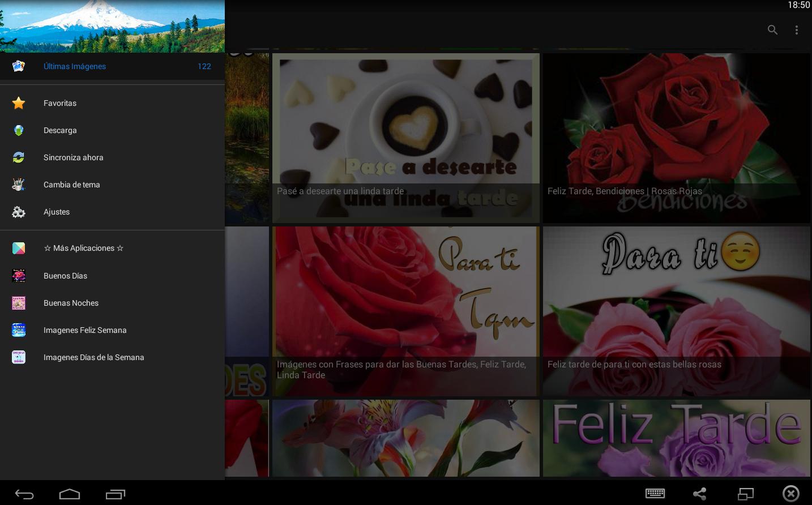Viewport: 812px width, 505px height.
Task: Click the screen resize icon in bottom bar
Action: coord(745,494)
